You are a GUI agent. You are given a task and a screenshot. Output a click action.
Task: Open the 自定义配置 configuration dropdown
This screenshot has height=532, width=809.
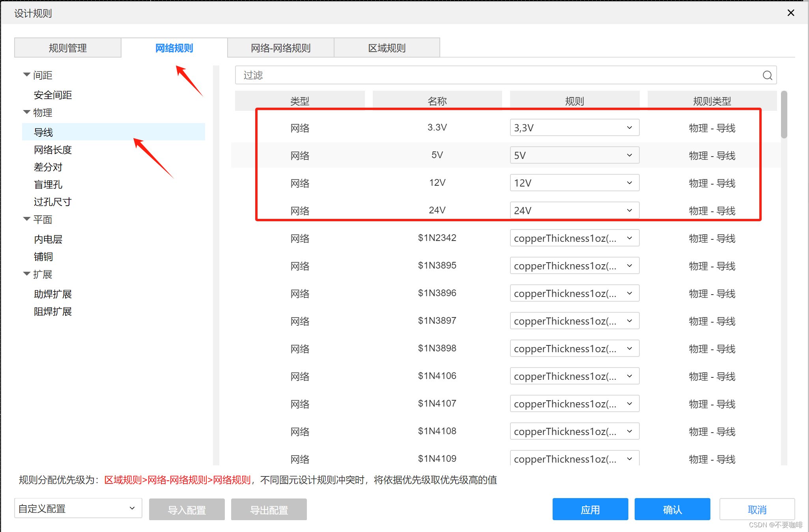(78, 508)
